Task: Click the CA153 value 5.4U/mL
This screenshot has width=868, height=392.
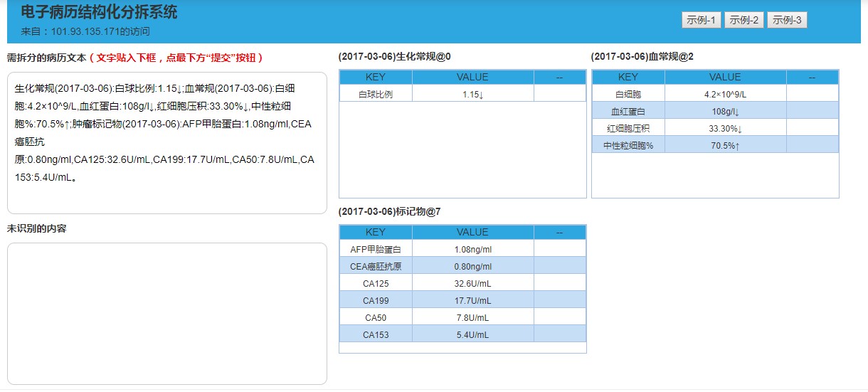Action: click(x=472, y=334)
